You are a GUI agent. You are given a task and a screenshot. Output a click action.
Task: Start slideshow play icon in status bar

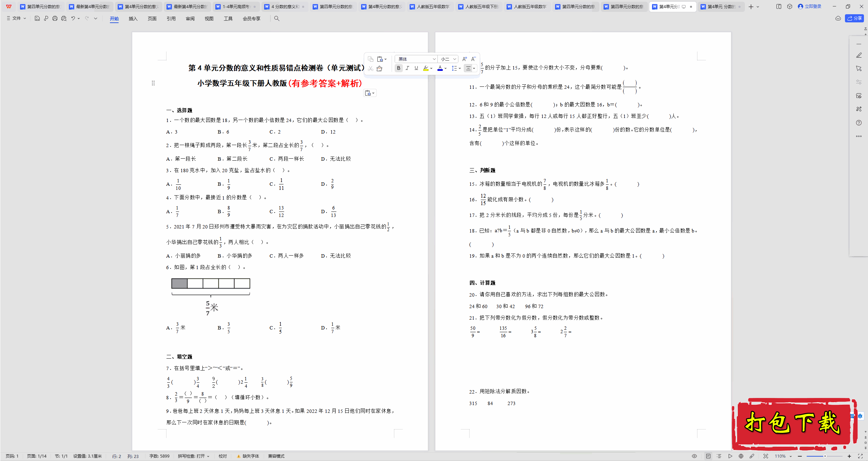730,456
